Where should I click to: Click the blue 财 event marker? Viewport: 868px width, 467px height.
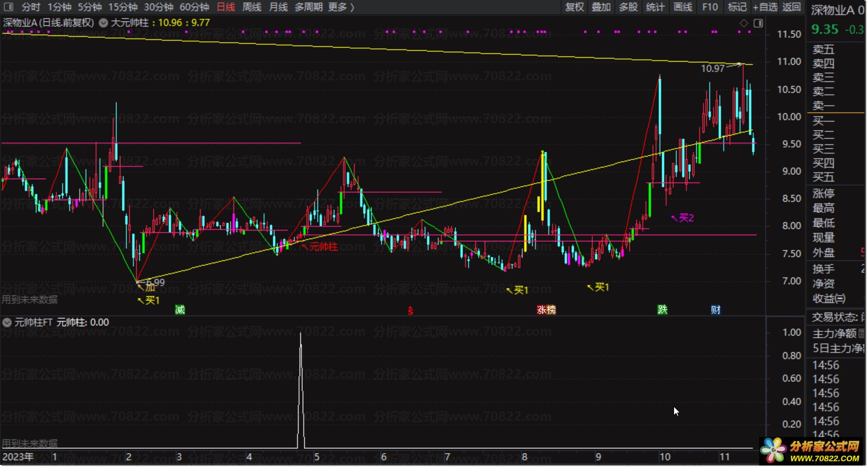716,310
